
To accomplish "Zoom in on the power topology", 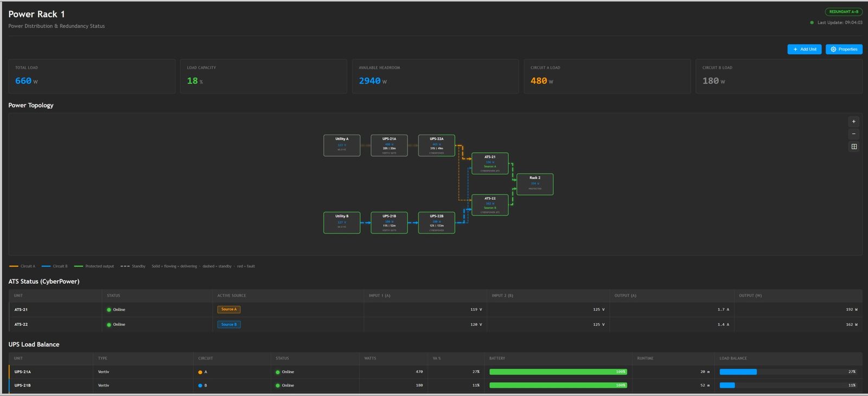I will (853, 122).
